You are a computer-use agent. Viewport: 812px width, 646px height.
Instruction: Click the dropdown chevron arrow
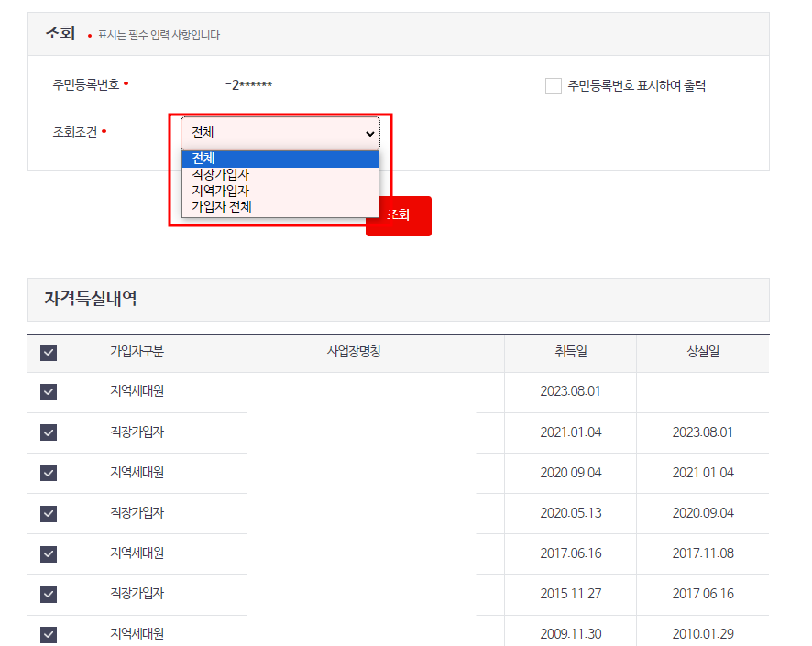(371, 133)
